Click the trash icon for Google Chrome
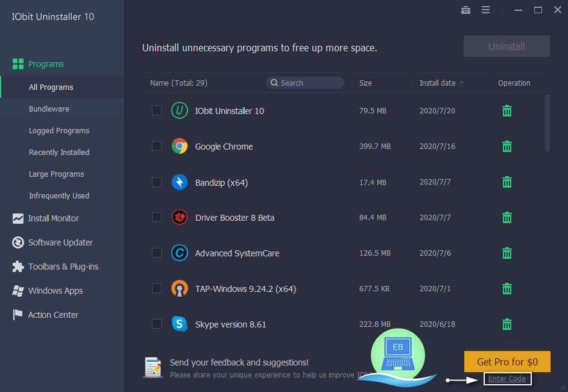This screenshot has height=392, width=568. coord(506,147)
